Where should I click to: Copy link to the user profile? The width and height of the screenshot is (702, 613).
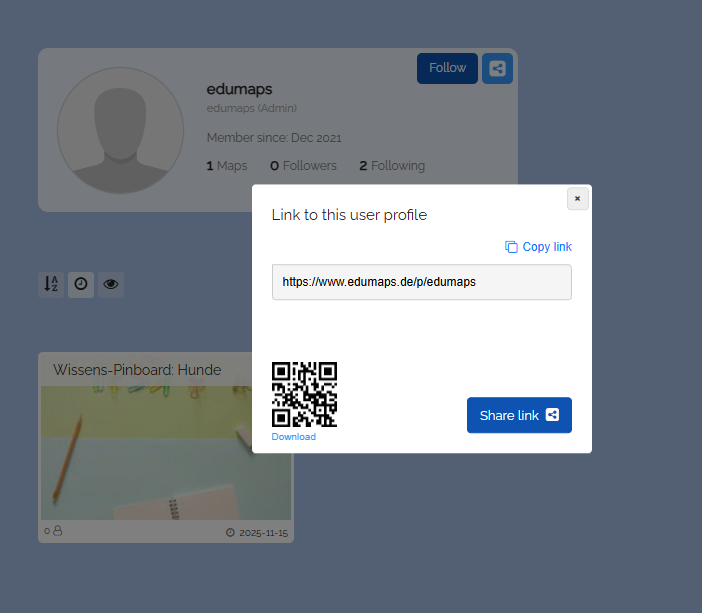click(x=539, y=247)
